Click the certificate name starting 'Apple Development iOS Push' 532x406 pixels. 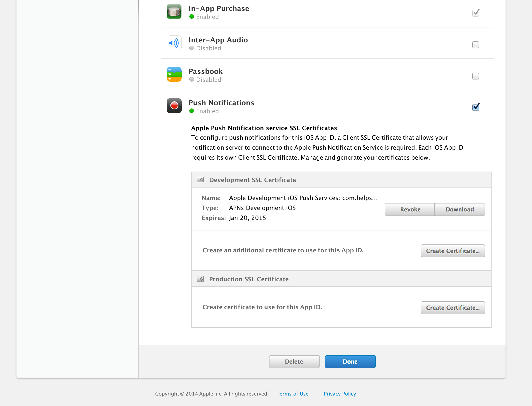tap(303, 198)
